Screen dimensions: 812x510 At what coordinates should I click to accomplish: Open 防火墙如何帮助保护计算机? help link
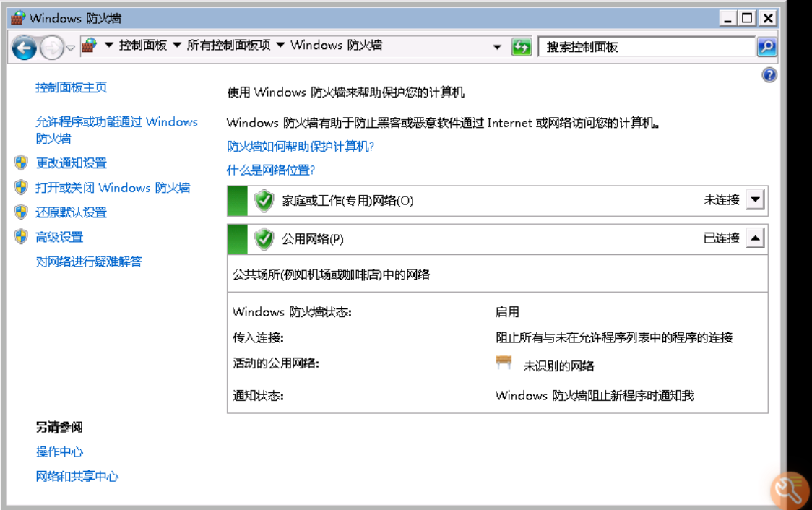tap(301, 147)
